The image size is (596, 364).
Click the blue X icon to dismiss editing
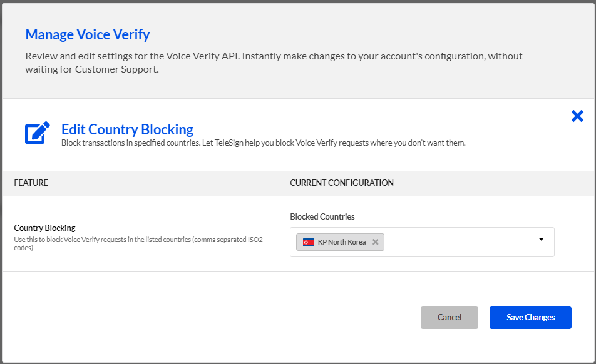click(577, 116)
